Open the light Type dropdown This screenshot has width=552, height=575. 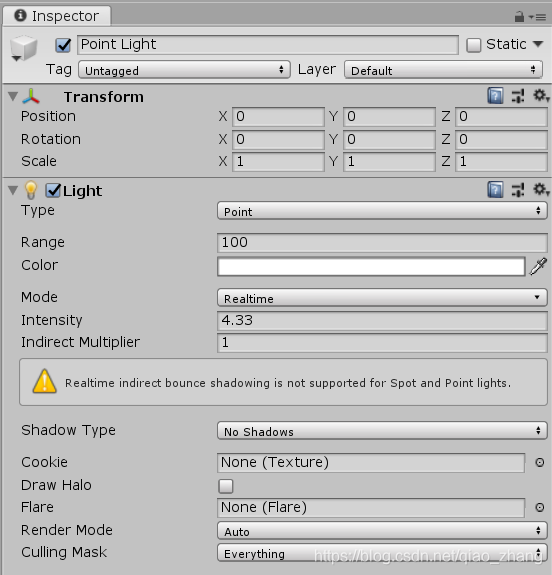tap(382, 211)
